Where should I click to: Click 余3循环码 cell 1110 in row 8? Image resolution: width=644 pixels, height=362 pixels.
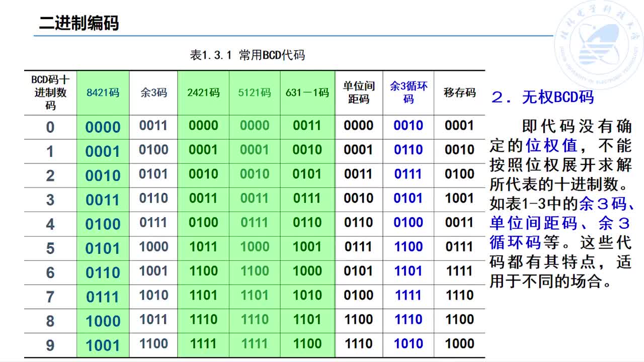[409, 319]
